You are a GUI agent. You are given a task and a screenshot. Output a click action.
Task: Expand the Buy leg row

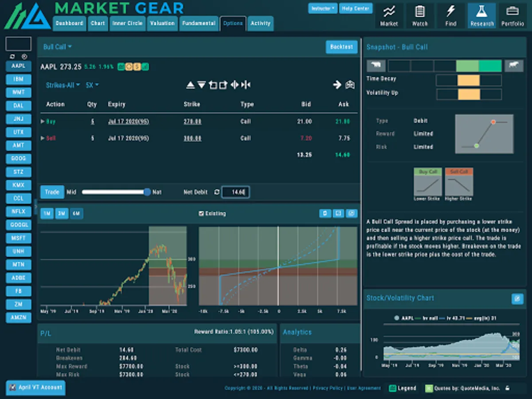(43, 121)
